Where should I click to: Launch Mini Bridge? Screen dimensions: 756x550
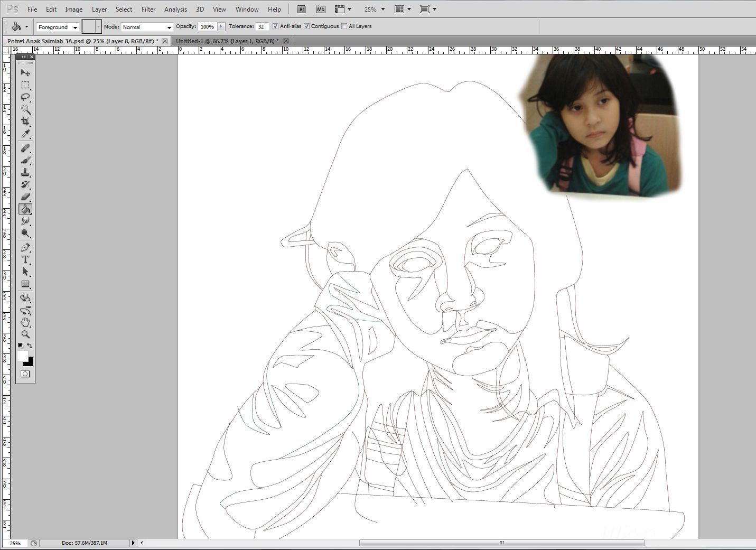321,9
